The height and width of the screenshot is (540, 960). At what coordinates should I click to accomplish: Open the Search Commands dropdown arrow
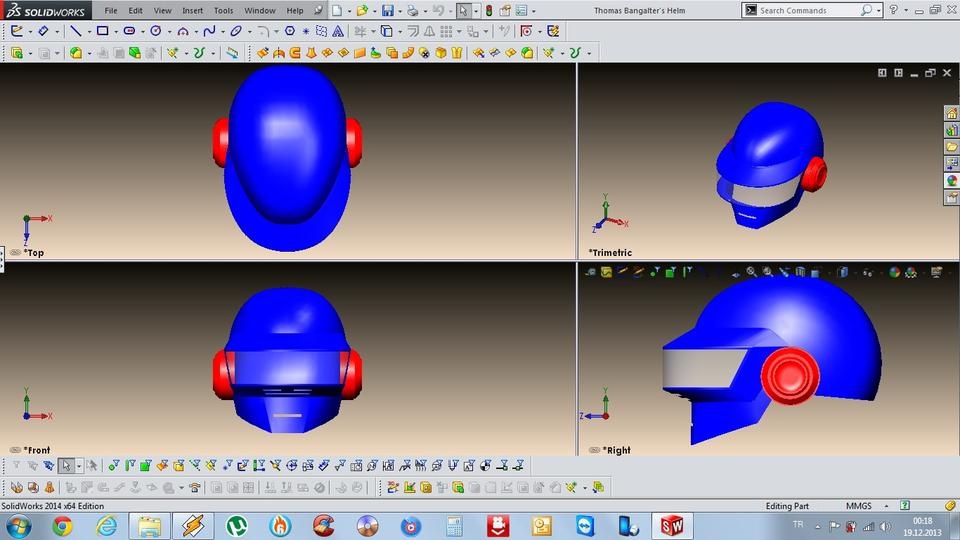click(878, 10)
